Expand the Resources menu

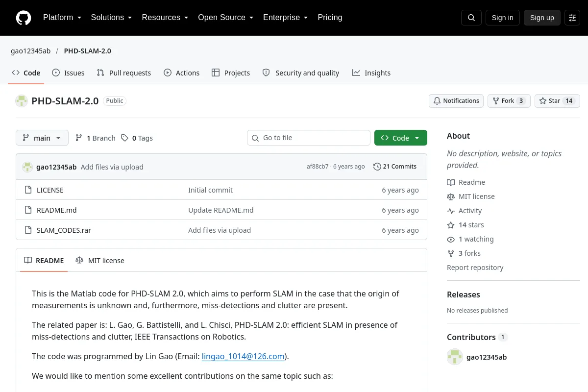(x=165, y=18)
